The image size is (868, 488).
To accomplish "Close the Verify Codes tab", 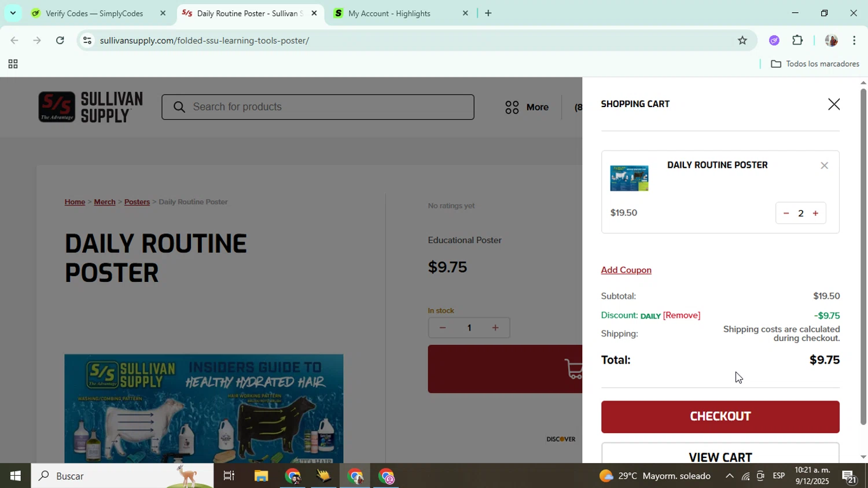I will pyautogui.click(x=163, y=13).
